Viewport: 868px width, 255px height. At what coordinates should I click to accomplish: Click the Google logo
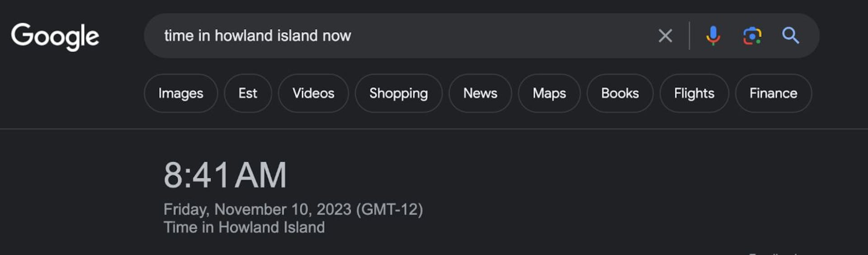click(55, 36)
